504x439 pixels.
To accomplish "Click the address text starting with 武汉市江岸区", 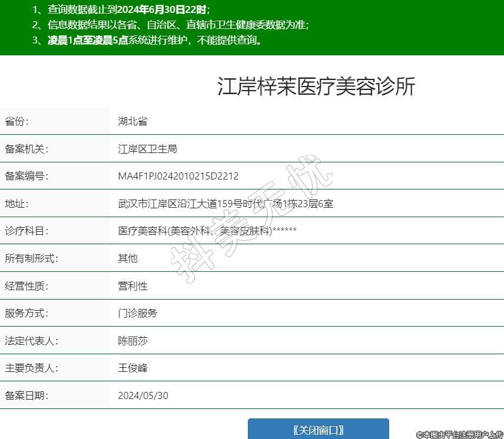I will pyautogui.click(x=226, y=204).
